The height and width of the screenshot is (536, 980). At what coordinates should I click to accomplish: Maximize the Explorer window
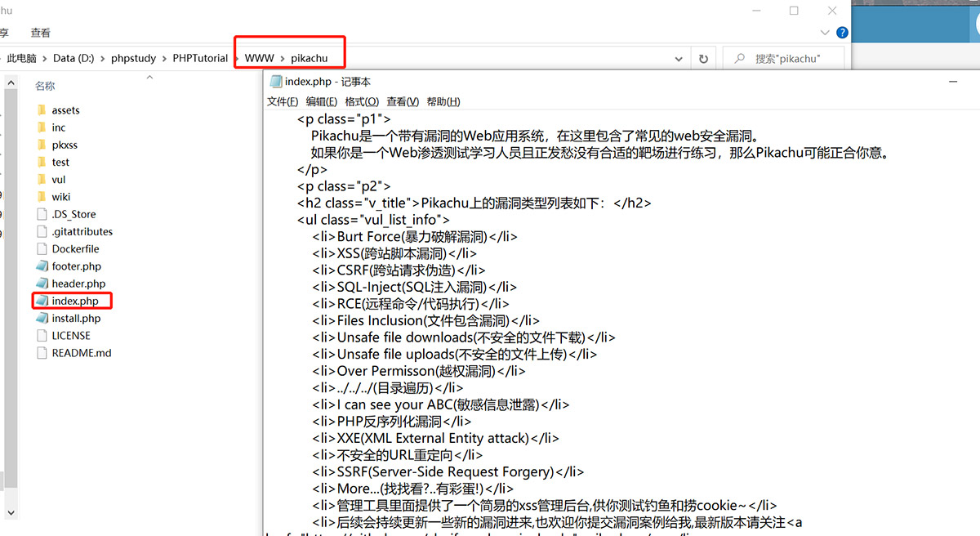click(794, 11)
